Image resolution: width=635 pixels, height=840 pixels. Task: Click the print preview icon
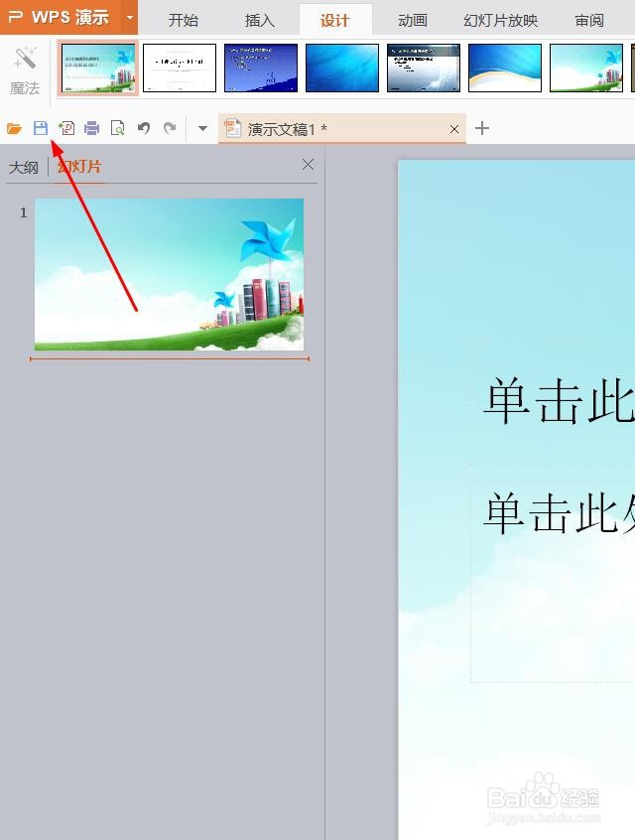tap(117, 128)
